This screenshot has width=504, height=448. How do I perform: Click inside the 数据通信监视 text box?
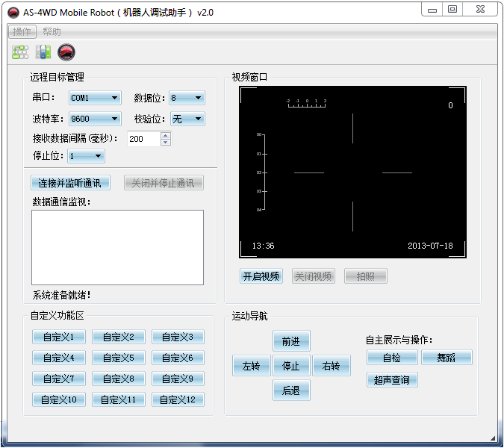[117, 246]
